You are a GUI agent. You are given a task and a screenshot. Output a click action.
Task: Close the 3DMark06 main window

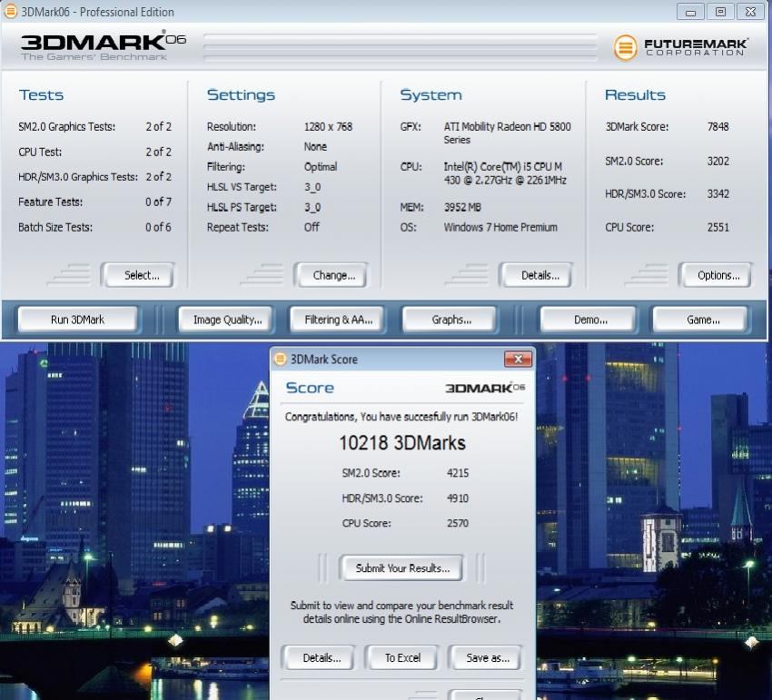pos(750,12)
